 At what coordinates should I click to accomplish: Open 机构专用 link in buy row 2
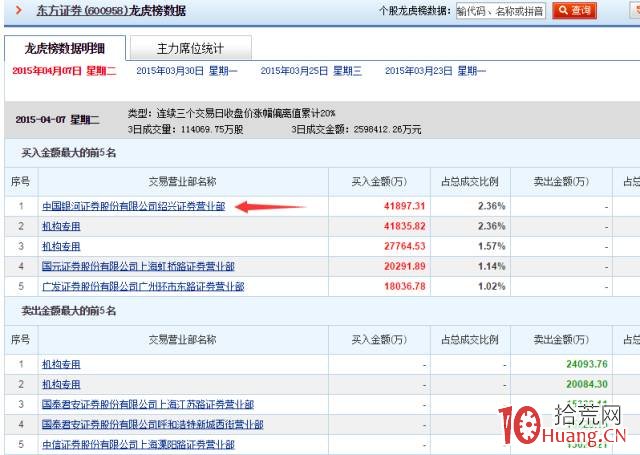(61, 226)
